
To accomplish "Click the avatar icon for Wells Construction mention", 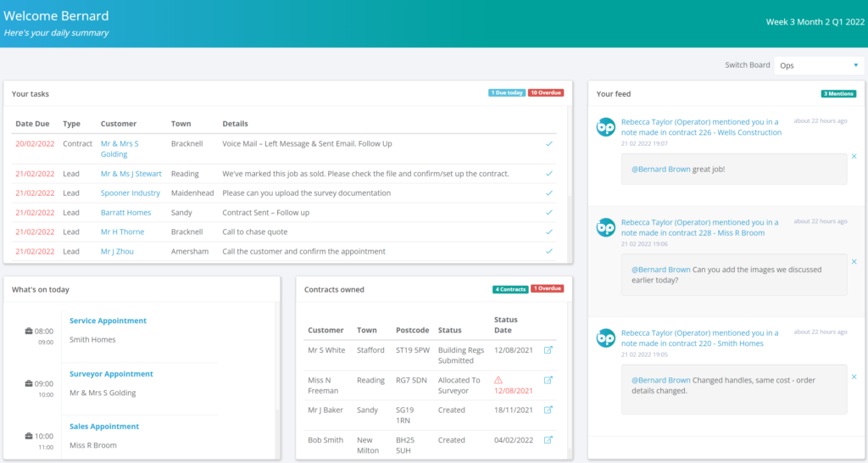I will click(x=606, y=127).
